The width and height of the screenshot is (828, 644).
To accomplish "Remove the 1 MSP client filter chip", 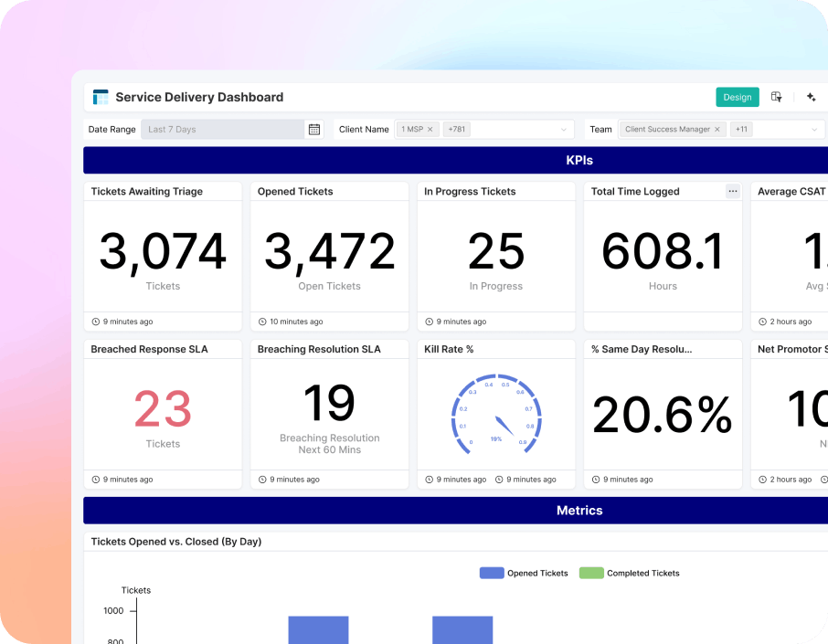I will click(x=430, y=130).
